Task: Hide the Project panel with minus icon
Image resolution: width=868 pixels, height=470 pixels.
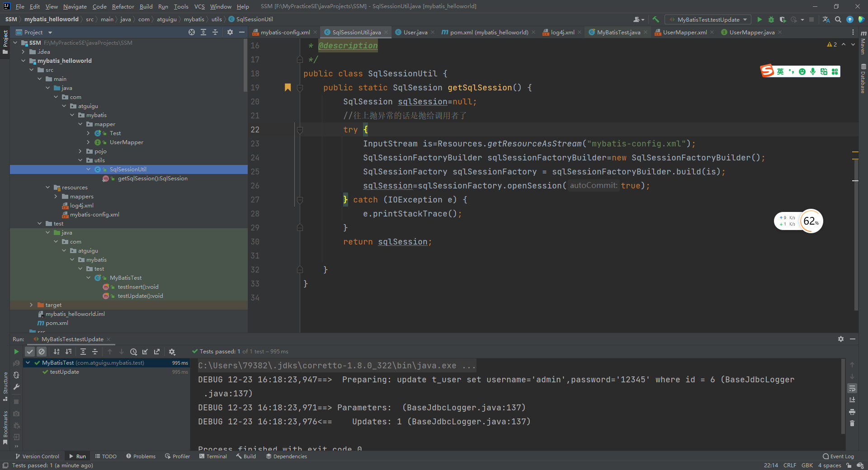Action: tap(242, 32)
